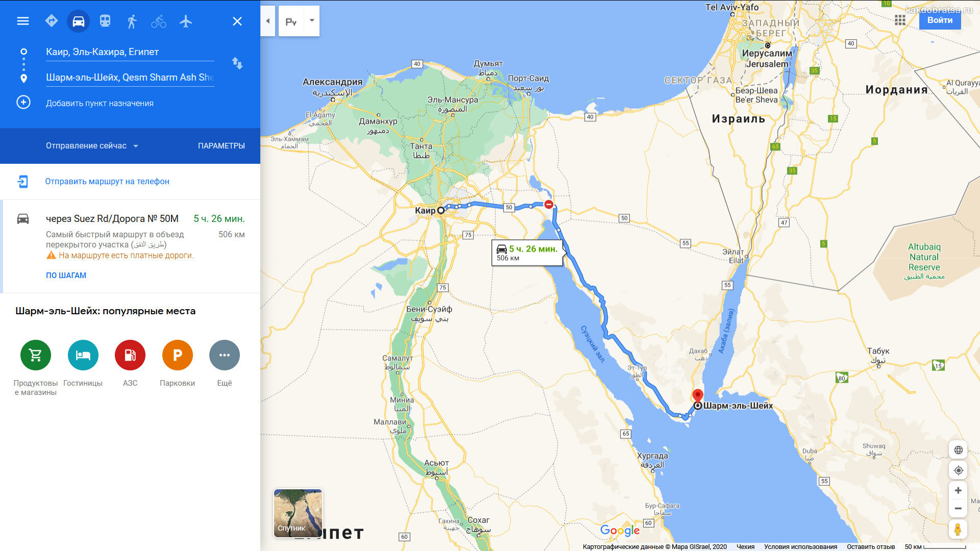Open the hamburger main menu
Image resolution: width=980 pixels, height=551 pixels.
pyautogui.click(x=23, y=21)
